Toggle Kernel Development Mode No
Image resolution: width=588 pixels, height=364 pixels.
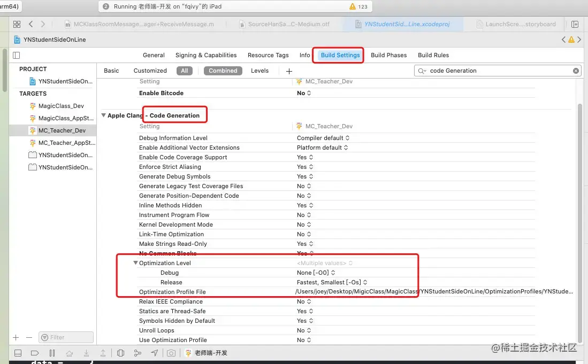coord(304,224)
